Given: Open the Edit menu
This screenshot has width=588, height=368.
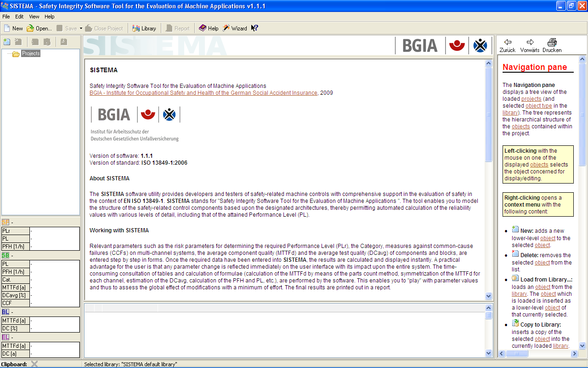Looking at the screenshot, I should click(x=19, y=17).
